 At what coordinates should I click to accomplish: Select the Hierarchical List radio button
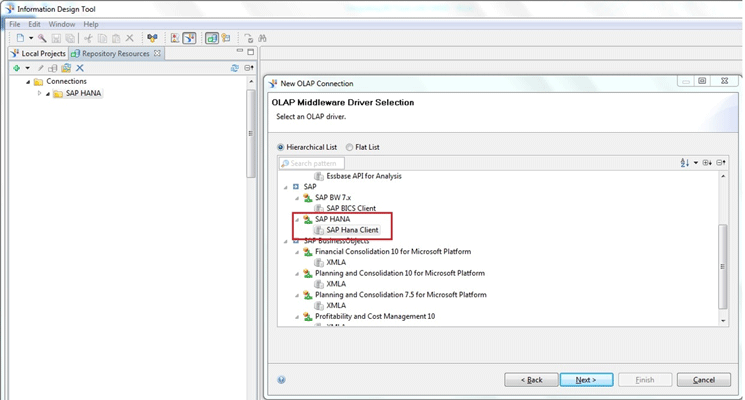click(281, 147)
